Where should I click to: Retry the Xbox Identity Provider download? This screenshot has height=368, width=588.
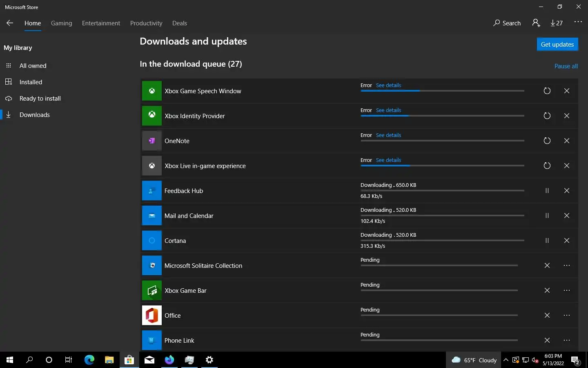(x=547, y=116)
